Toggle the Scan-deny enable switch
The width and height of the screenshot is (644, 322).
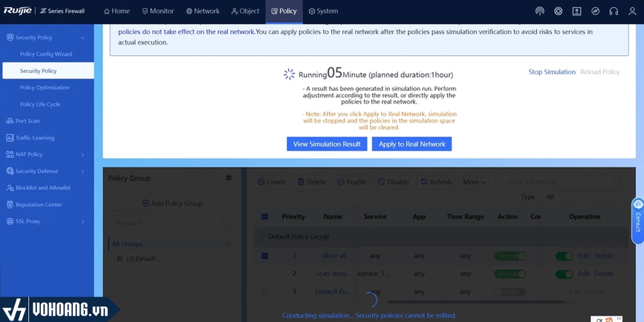point(564,274)
